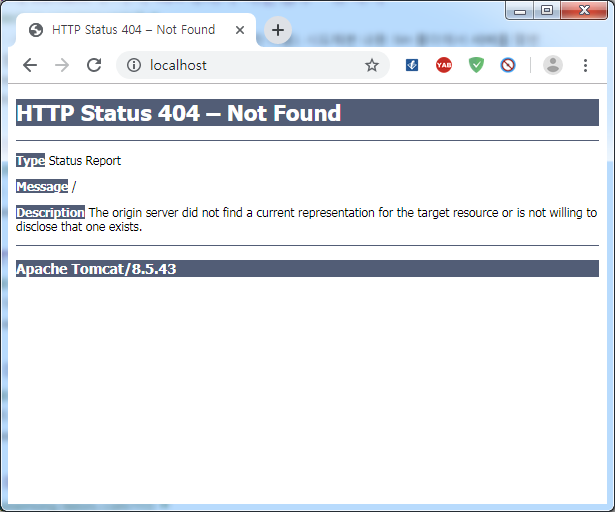Screen dimensions: 615x512
Task: Click the highlighted Description label
Action: (x=50, y=212)
